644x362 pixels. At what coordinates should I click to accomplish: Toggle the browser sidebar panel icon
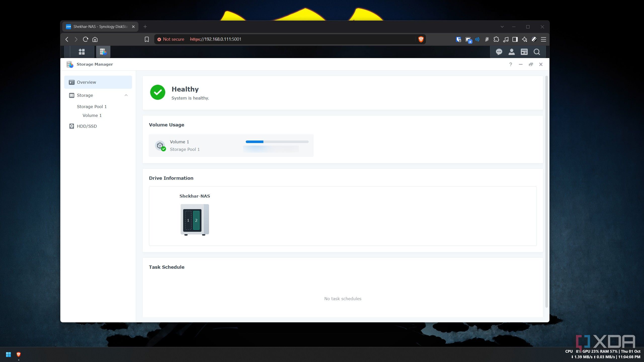click(x=515, y=39)
